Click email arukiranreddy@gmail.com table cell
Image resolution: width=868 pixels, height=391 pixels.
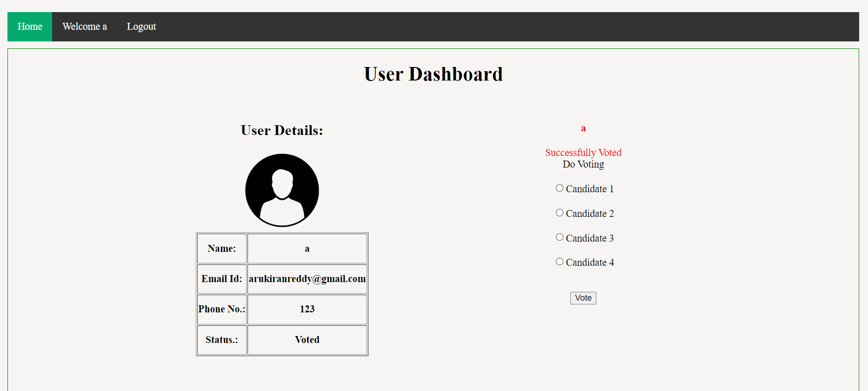point(307,279)
